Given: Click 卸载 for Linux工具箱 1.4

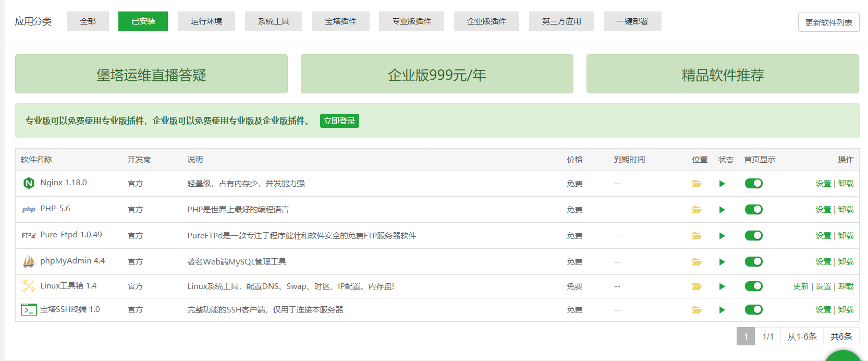Looking at the screenshot, I should pyautogui.click(x=846, y=286).
